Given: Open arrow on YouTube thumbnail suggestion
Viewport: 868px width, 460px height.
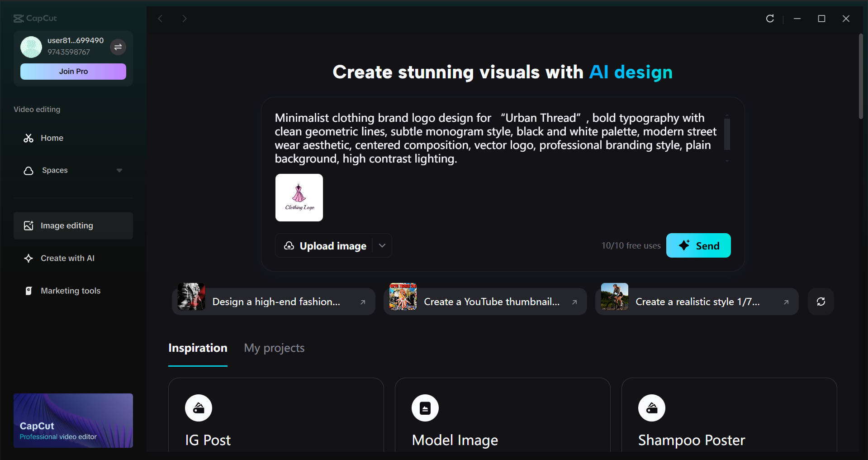Looking at the screenshot, I should click(574, 302).
